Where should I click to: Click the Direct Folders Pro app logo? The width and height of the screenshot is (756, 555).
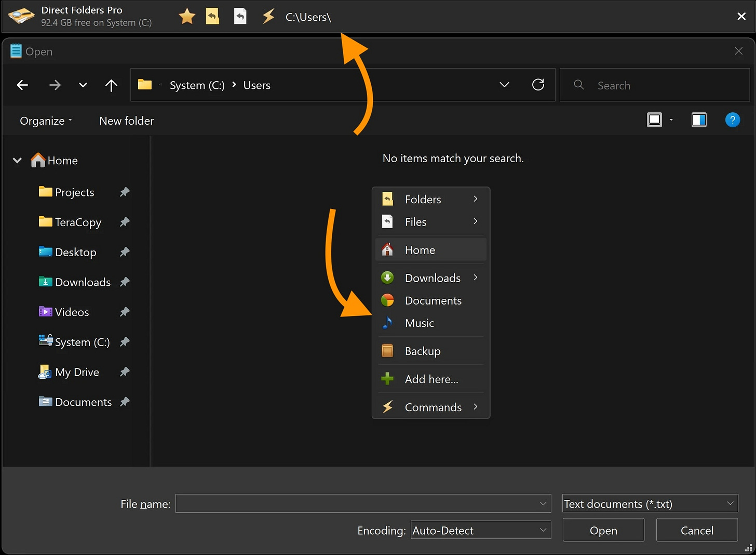point(21,17)
